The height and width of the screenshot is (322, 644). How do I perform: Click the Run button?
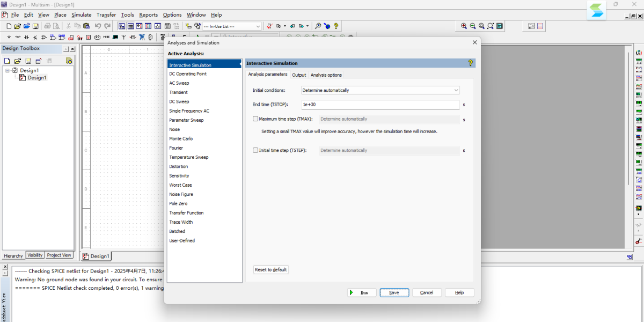(x=361, y=292)
